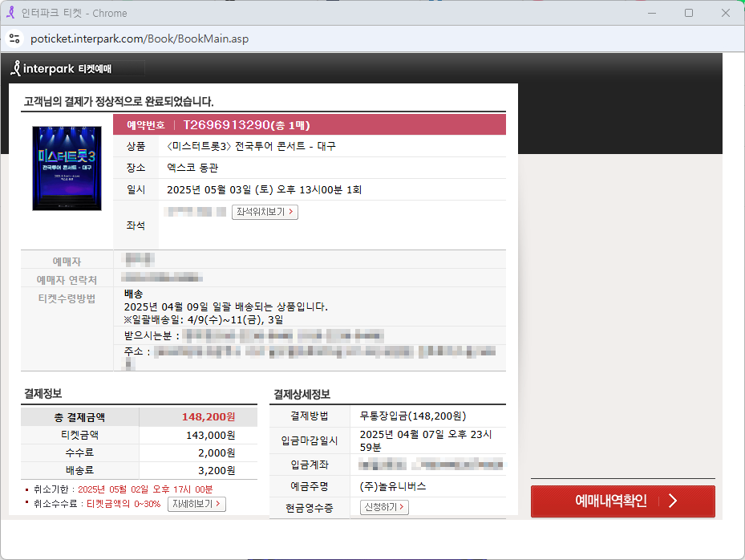Click the Interpark icon in the title bar
The width and height of the screenshot is (745, 560).
(10, 13)
